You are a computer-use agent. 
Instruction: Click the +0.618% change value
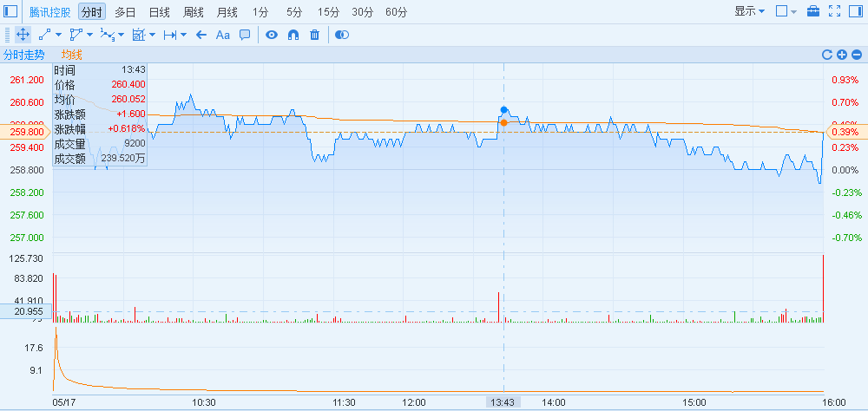coord(127,129)
